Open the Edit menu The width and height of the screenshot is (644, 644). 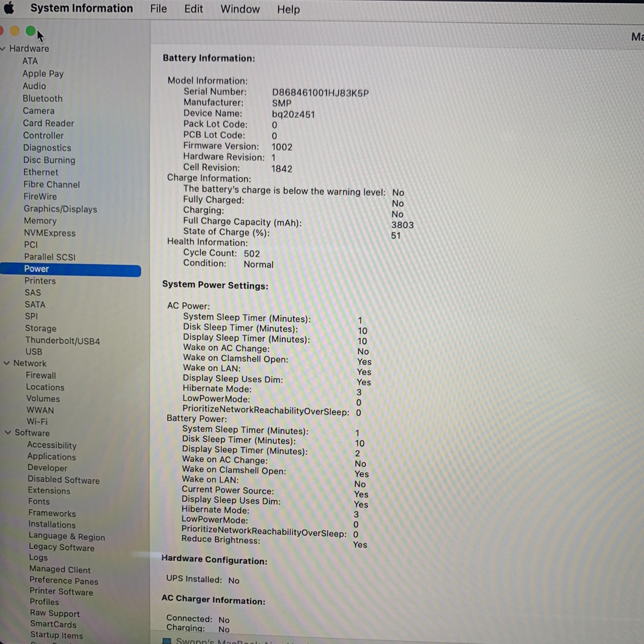194,9
